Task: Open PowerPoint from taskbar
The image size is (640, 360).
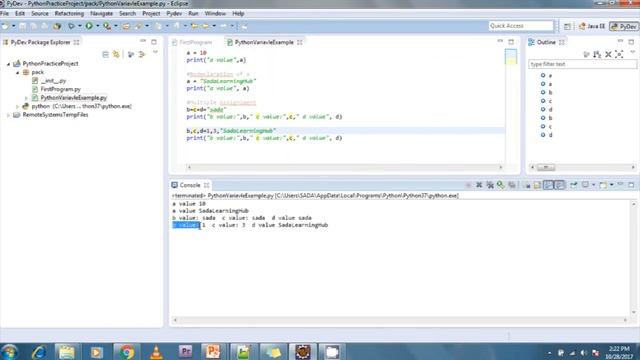Action: tap(213, 352)
